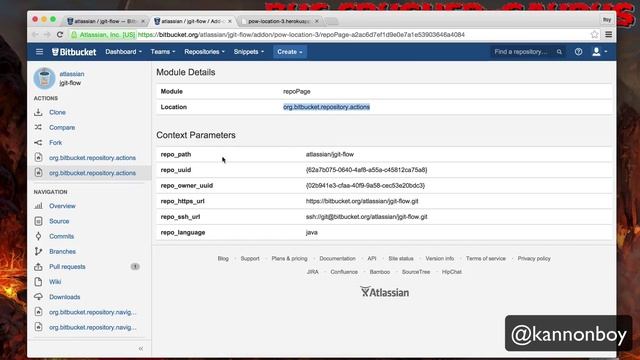Go to Overview in navigation
Screen dimensions: 640x360
(x=62, y=206)
